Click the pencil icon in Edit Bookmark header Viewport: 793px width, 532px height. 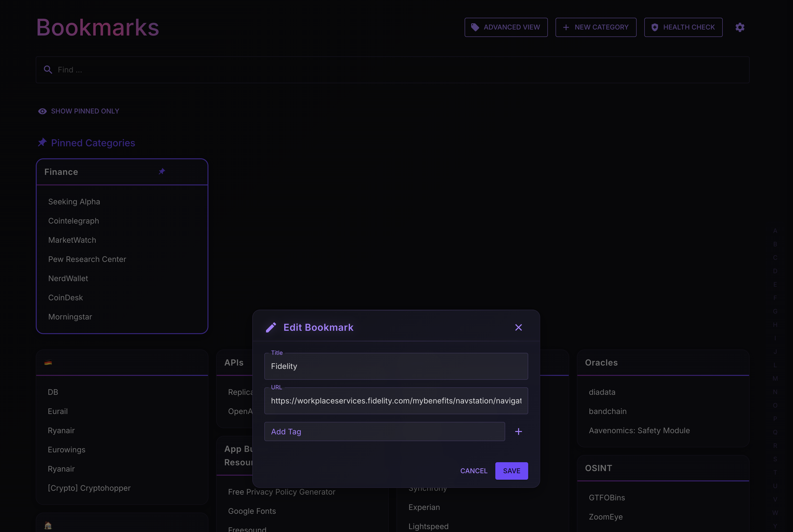(x=271, y=327)
